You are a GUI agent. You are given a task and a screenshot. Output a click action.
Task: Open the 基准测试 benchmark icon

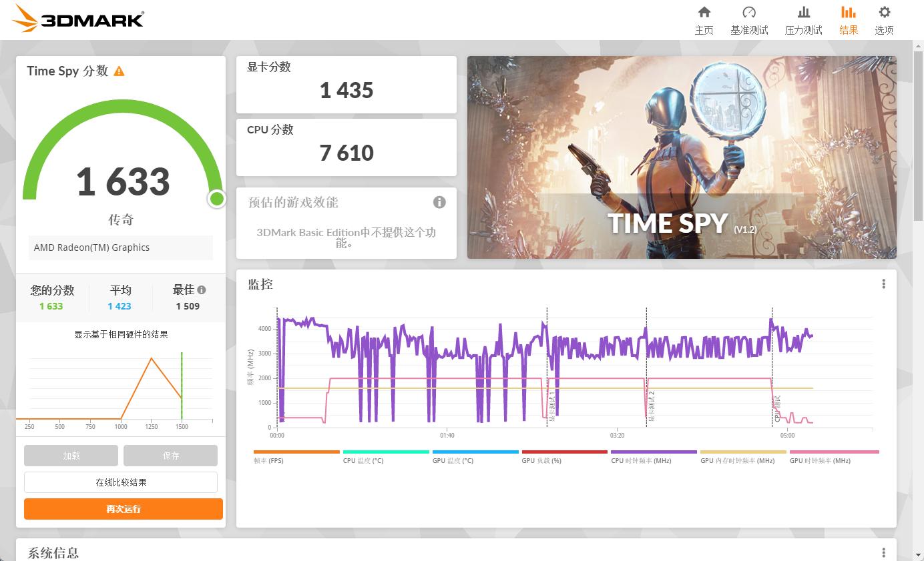coord(749,20)
